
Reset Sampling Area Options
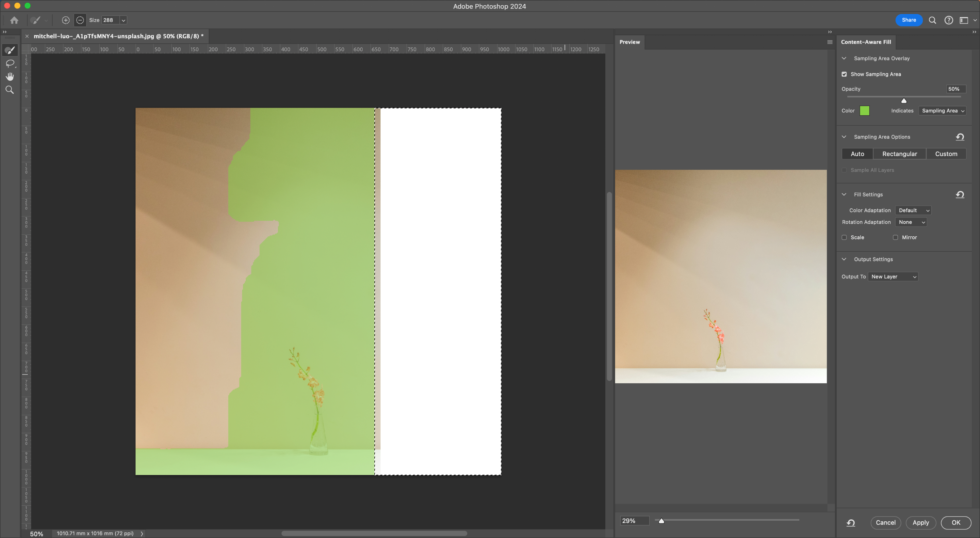(959, 137)
